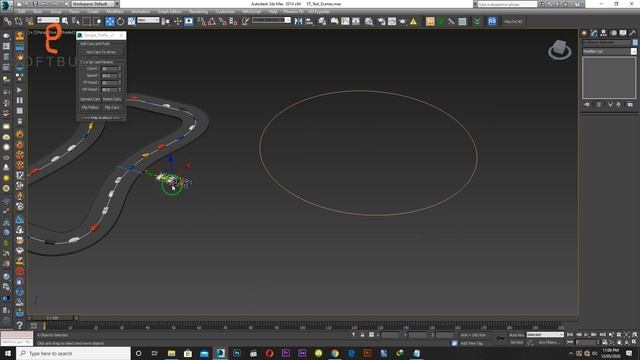Click the Count spinner arrows
The image size is (640, 360).
click(x=120, y=69)
